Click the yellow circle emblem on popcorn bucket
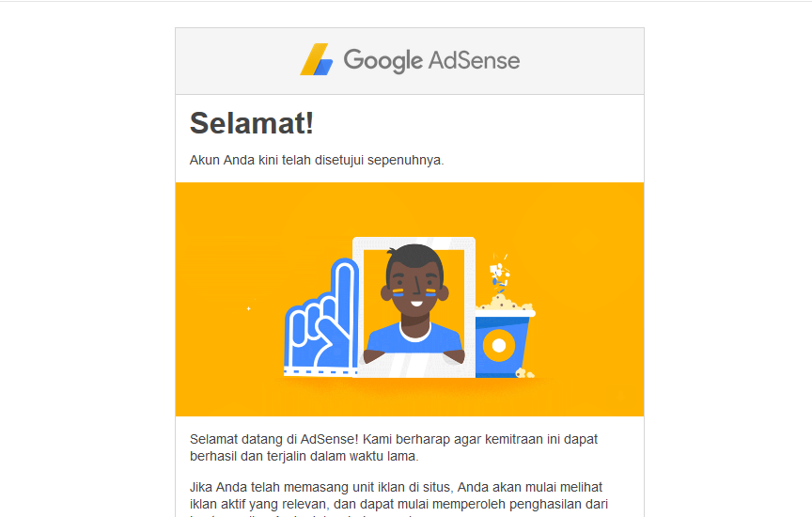The image size is (812, 517). point(499,346)
